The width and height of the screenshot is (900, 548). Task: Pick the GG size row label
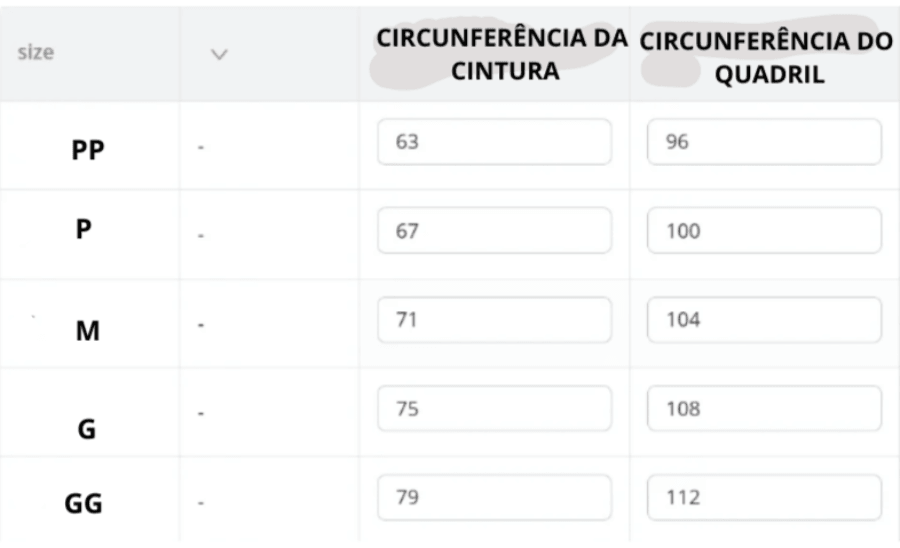[x=83, y=504]
